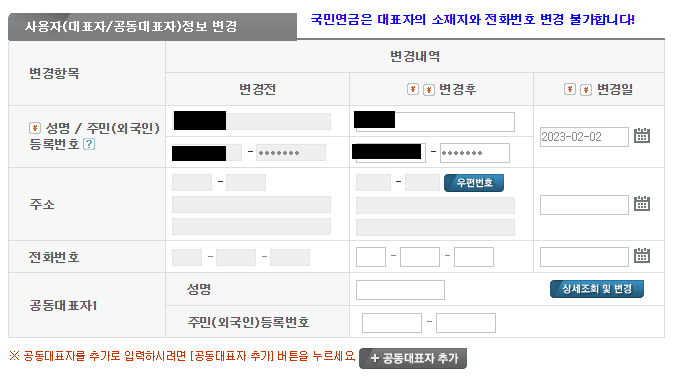Focus the 주소 change date input

click(x=584, y=205)
